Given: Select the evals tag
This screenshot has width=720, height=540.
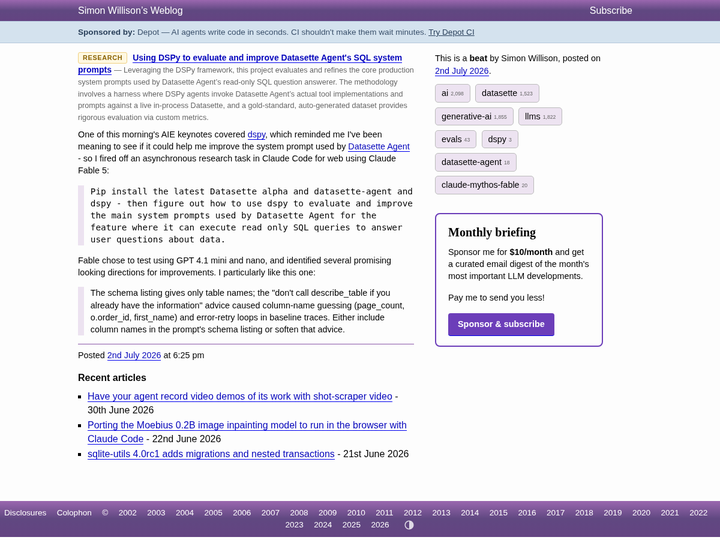Looking at the screenshot, I should pyautogui.click(x=456, y=139).
